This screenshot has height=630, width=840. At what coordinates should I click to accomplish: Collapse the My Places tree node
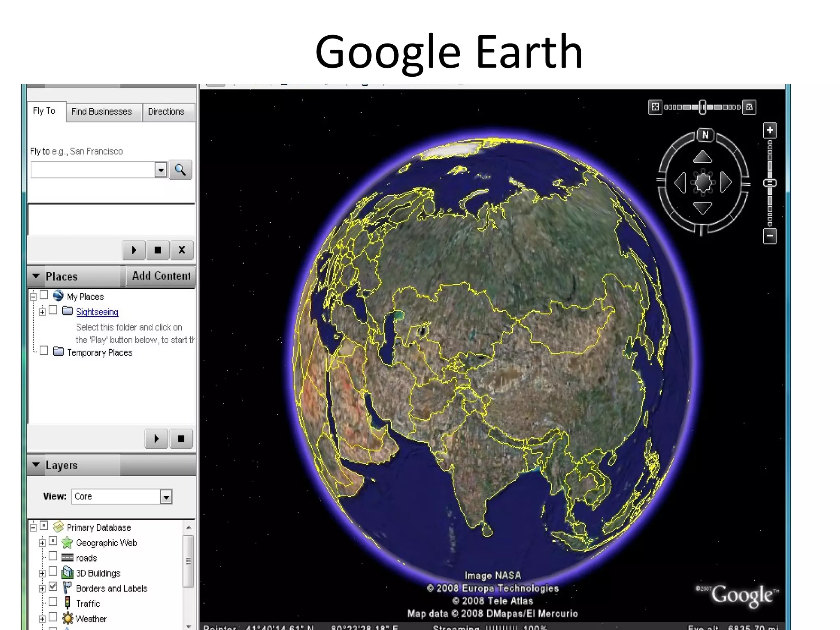coord(34,297)
